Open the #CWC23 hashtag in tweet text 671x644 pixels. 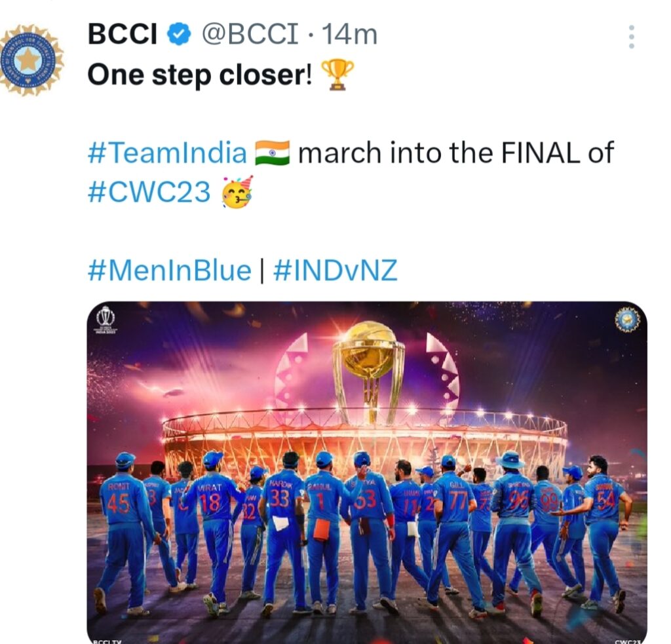[149, 193]
